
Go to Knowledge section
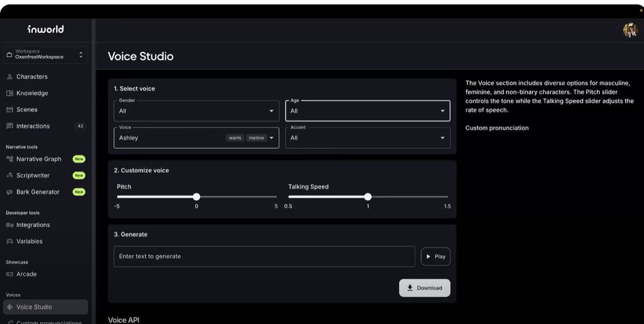coord(45,93)
